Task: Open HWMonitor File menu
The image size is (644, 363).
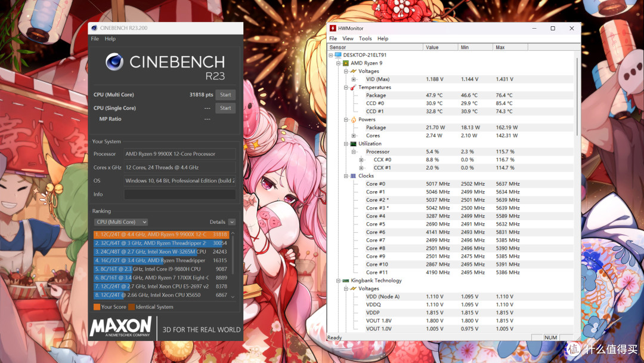Action: [333, 39]
